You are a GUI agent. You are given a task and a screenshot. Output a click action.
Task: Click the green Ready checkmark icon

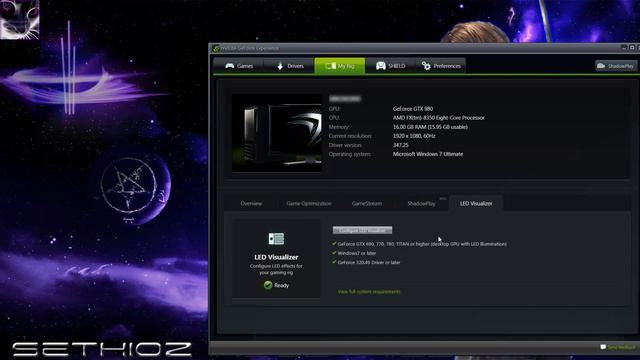click(x=268, y=285)
